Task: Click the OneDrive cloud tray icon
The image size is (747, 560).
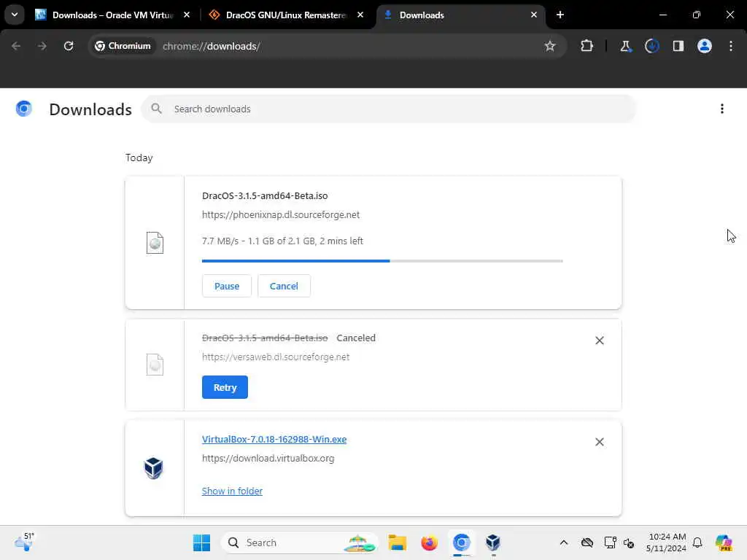Action: pyautogui.click(x=587, y=542)
